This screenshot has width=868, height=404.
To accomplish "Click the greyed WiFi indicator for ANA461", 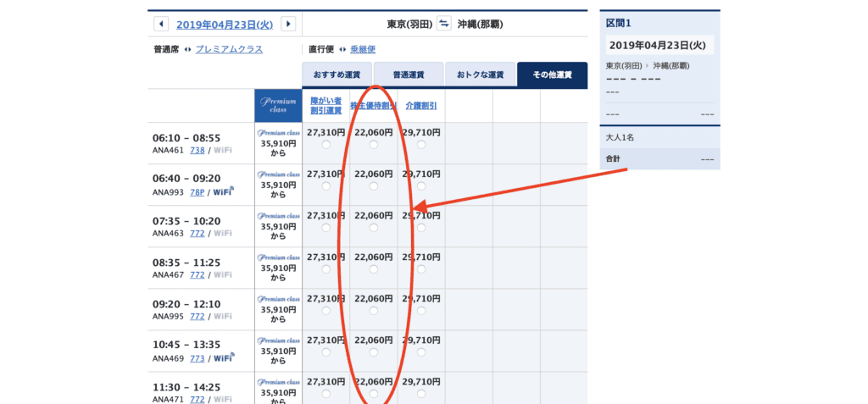I will (223, 150).
